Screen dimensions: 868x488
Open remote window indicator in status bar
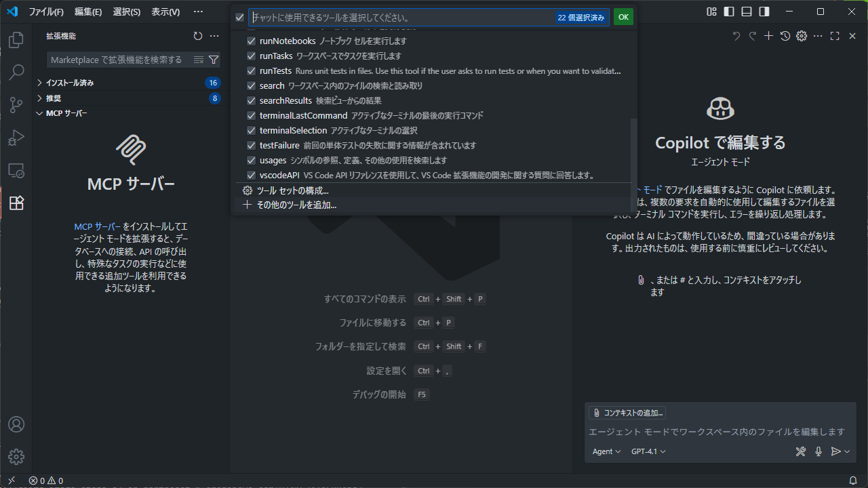pyautogui.click(x=12, y=481)
